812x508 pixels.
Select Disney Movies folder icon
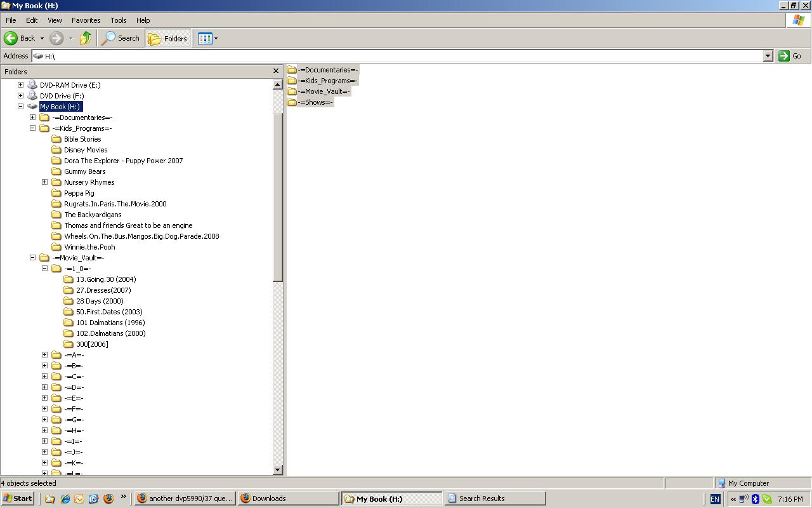[x=56, y=150]
